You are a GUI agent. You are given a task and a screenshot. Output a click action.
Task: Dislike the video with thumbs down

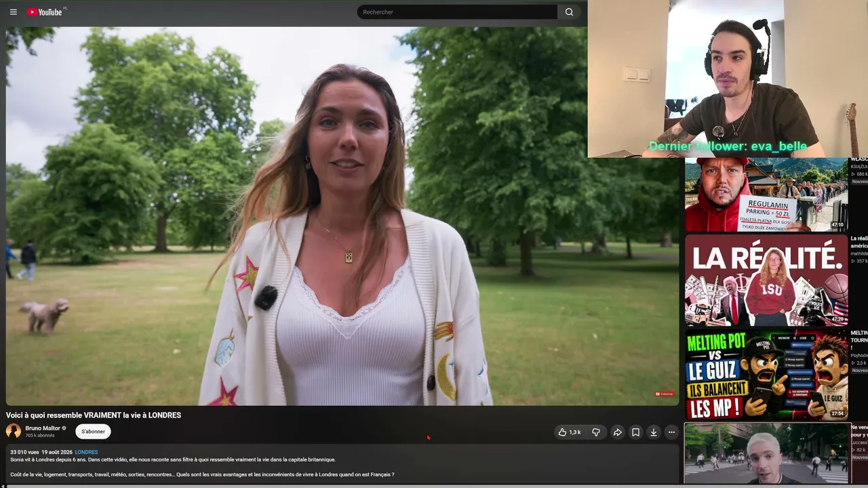(x=596, y=432)
